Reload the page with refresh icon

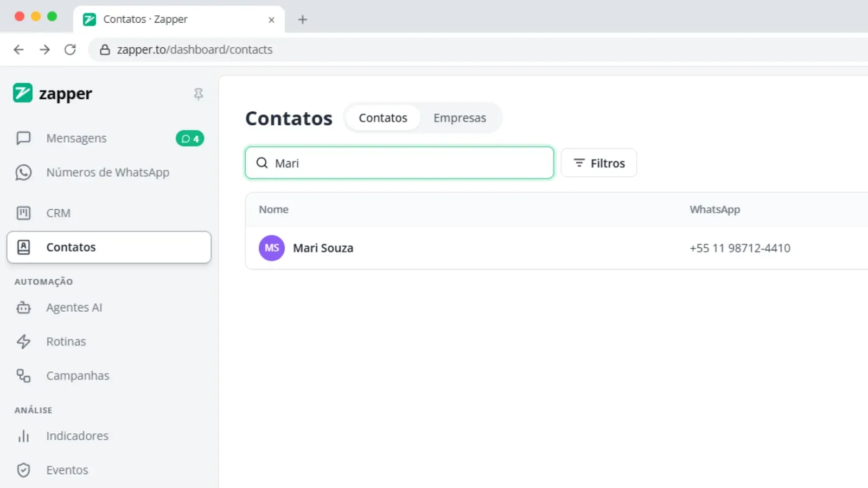point(70,50)
